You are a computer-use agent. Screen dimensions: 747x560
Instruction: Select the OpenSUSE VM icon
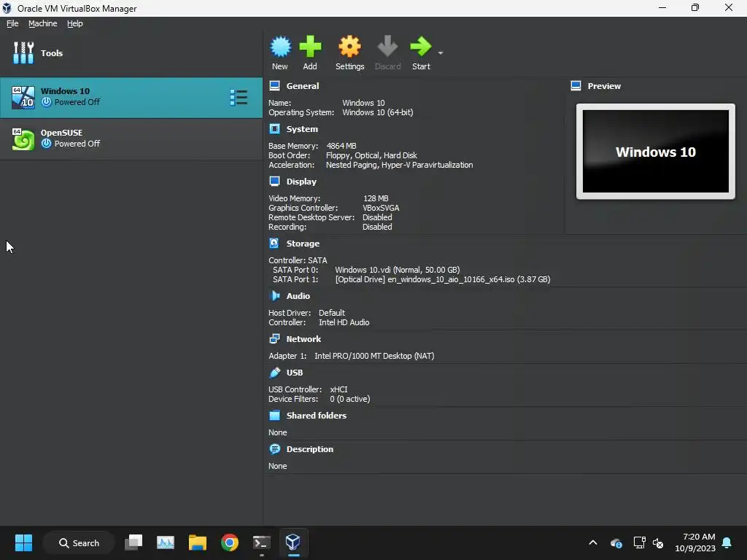[x=23, y=139]
